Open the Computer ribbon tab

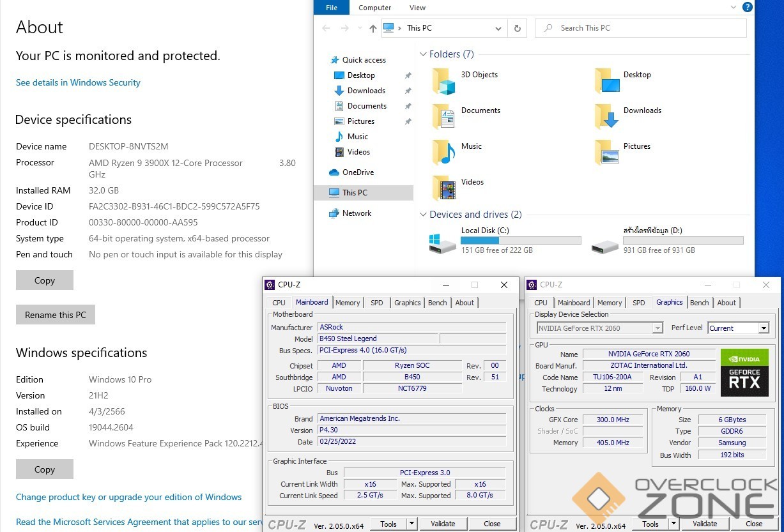[375, 8]
